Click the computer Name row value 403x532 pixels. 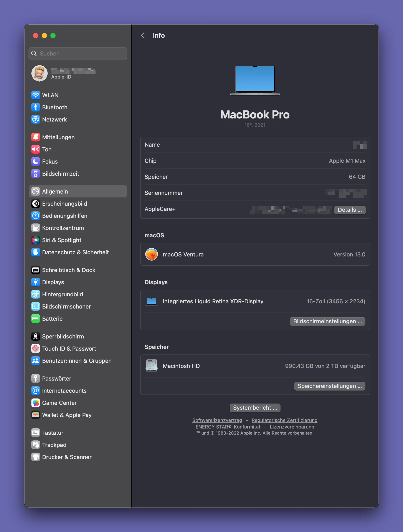tap(360, 145)
